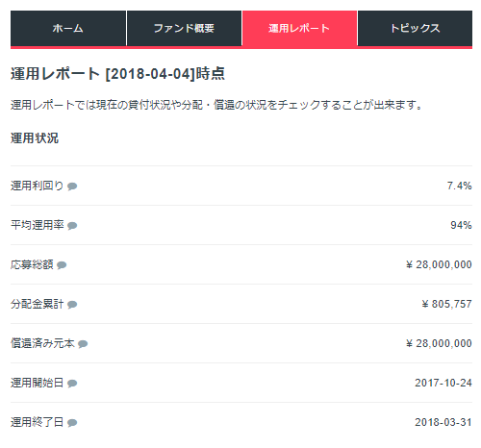481x448 pixels.
Task: Open the tooltip icon for 運用終了日
Action: (x=72, y=423)
